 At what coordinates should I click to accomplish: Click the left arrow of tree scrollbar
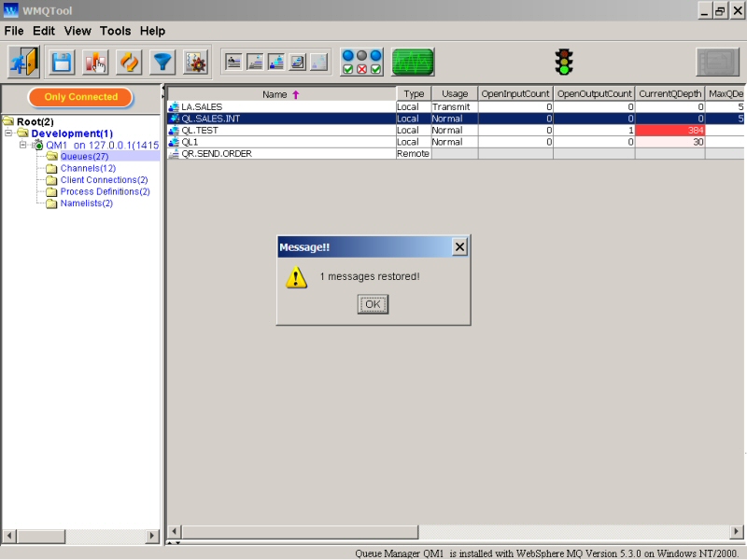pos(9,536)
